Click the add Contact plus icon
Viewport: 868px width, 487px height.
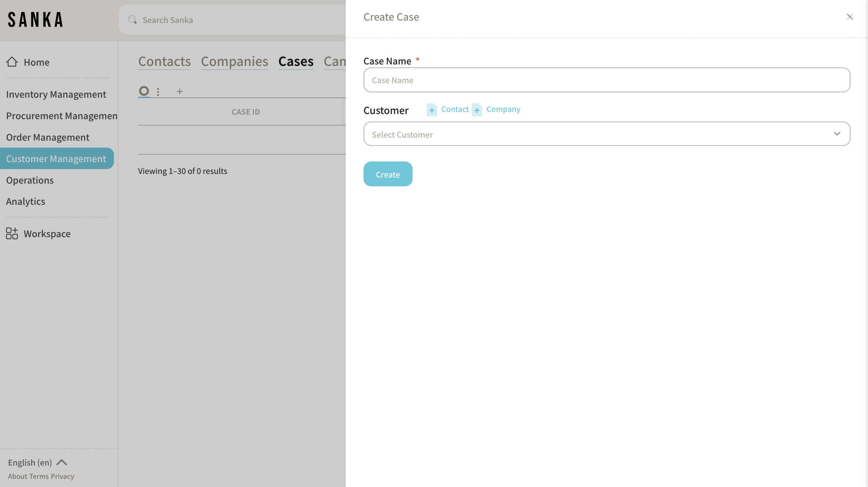(432, 110)
